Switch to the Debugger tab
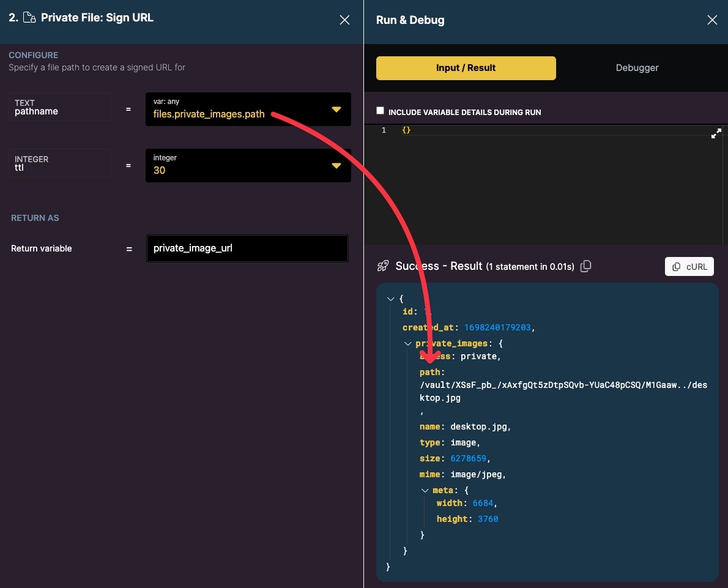 pyautogui.click(x=637, y=68)
